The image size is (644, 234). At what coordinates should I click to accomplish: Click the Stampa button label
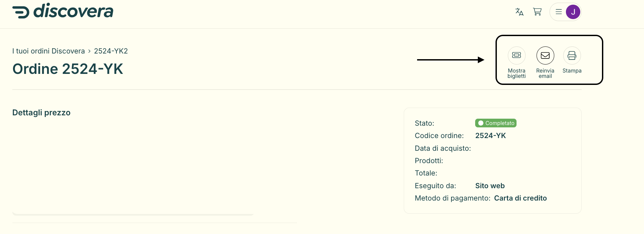point(572,70)
